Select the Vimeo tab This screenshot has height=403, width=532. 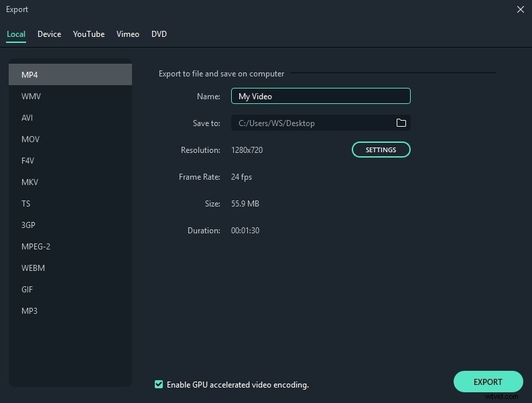click(x=128, y=34)
